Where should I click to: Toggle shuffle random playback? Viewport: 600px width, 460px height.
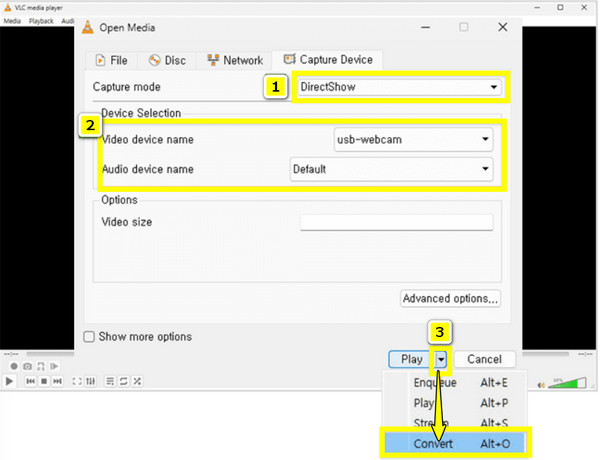(137, 382)
